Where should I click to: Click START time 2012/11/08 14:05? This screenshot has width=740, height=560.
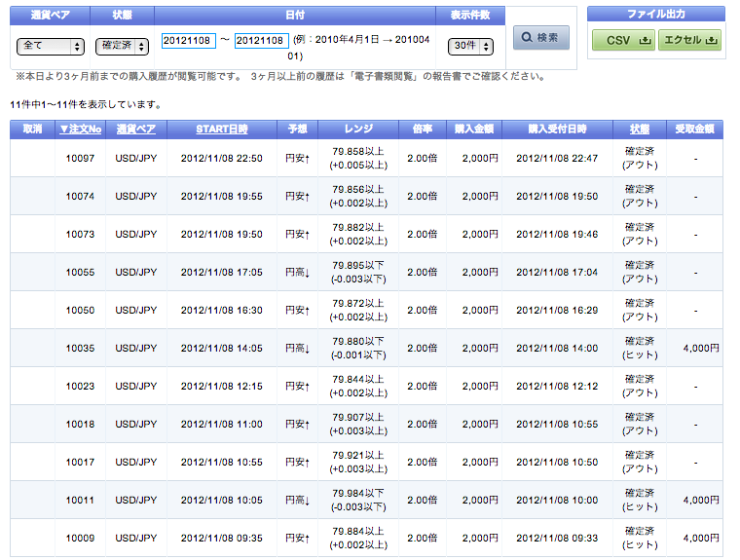coord(221,349)
